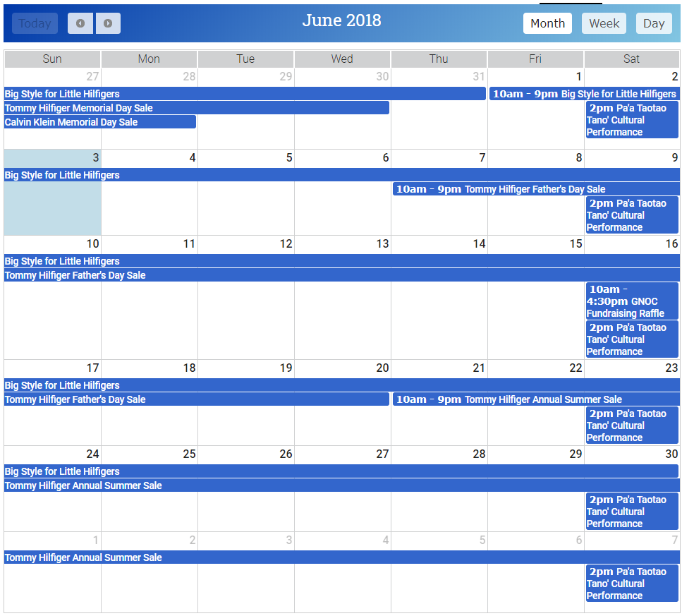Open Pa'a Taotao Tano' performance on June 9

click(632, 215)
